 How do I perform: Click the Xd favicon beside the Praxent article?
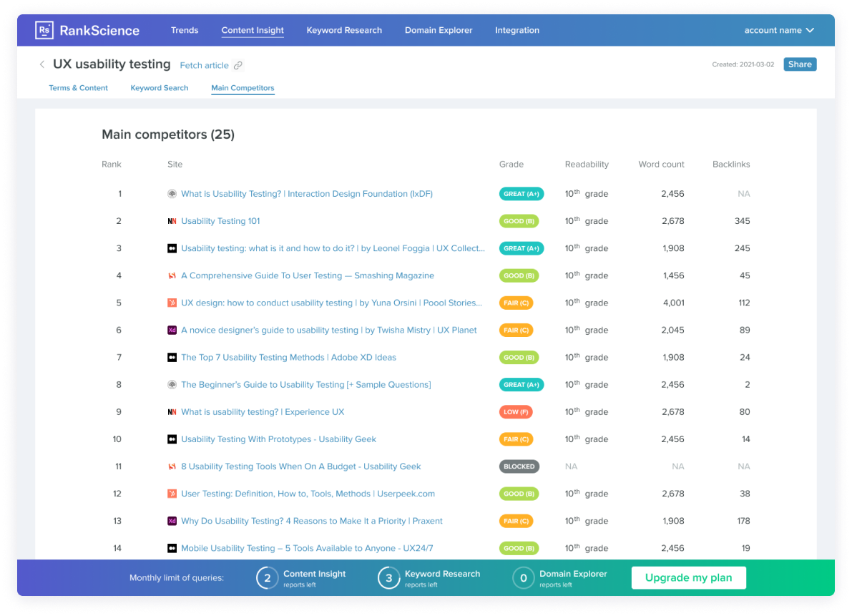point(171,521)
